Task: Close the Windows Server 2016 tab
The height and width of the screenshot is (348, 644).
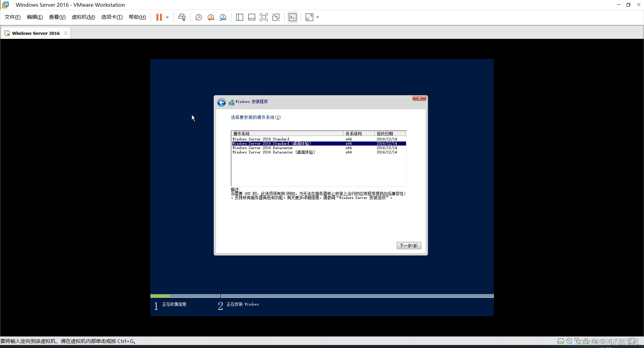Action: (x=66, y=33)
